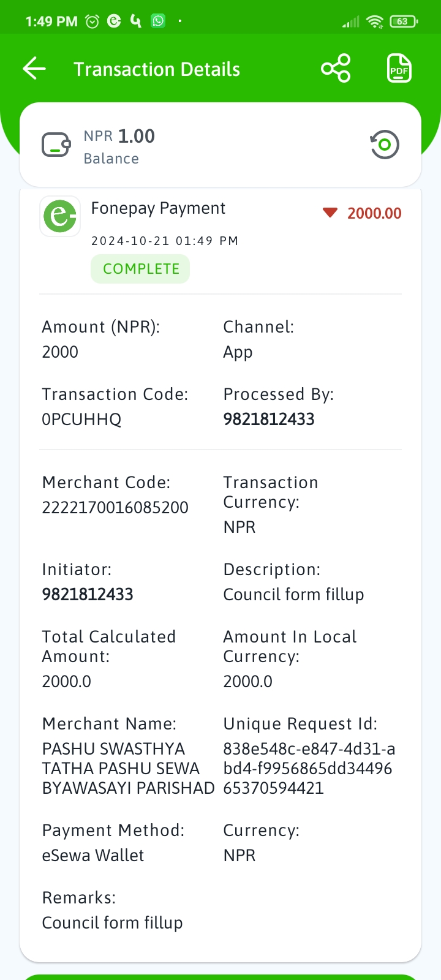The width and height of the screenshot is (441, 980).
Task: Tap the alarm icon in status bar
Action: [92, 21]
